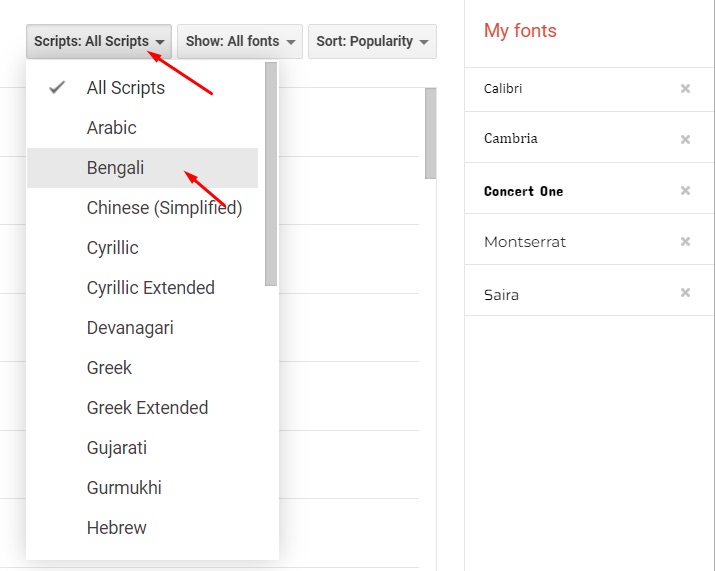
Task: Remove Calibri from My fonts
Action: pyautogui.click(x=685, y=88)
